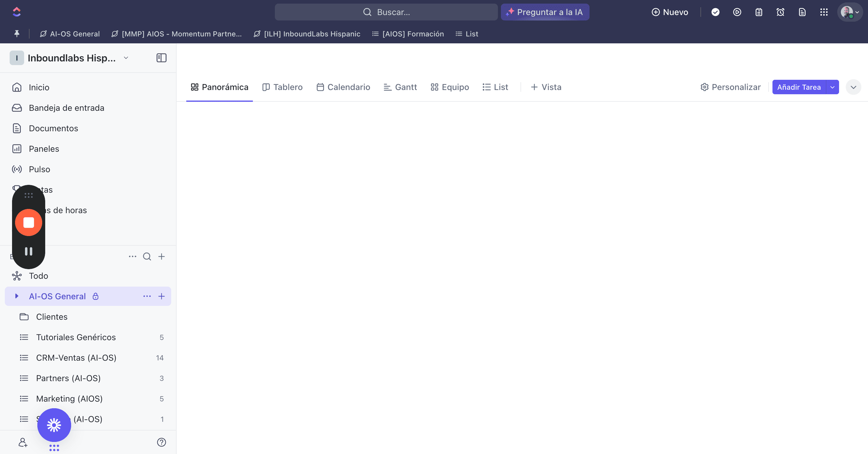Open the spaces more options ellipsis
This screenshot has height=454, width=868.
(132, 257)
